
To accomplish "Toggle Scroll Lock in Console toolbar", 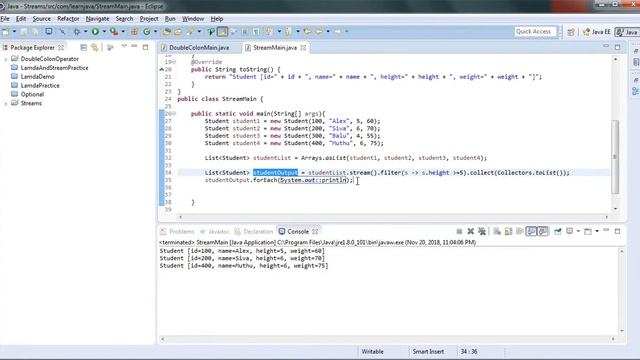I will click(x=508, y=231).
